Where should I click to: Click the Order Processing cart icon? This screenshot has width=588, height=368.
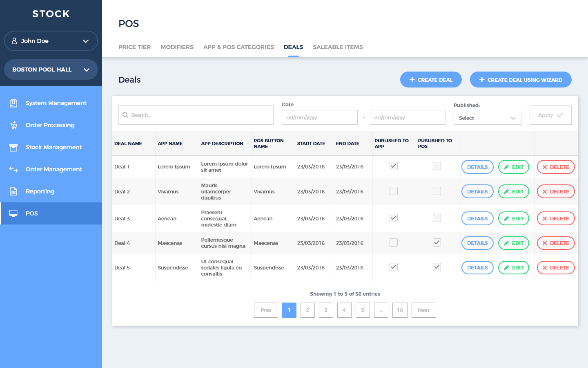pyautogui.click(x=13, y=125)
